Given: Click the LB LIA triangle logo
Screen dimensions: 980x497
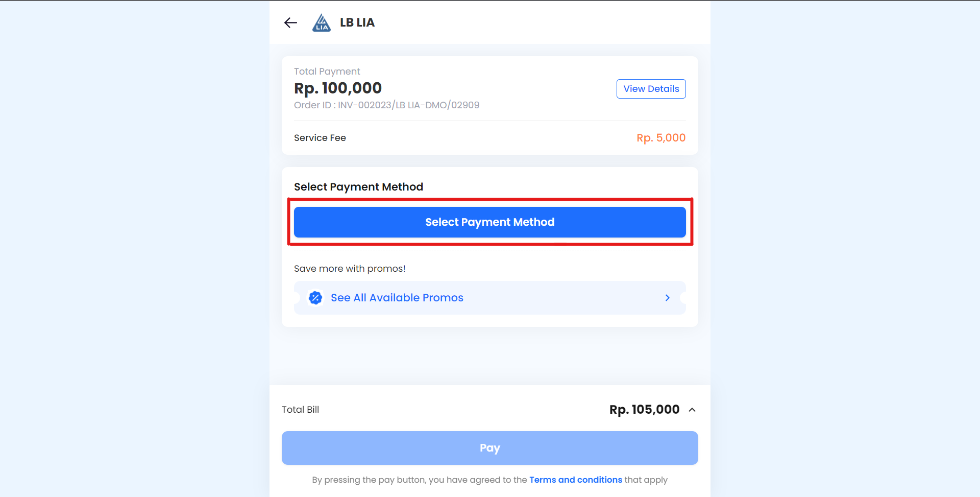Looking at the screenshot, I should [322, 23].
